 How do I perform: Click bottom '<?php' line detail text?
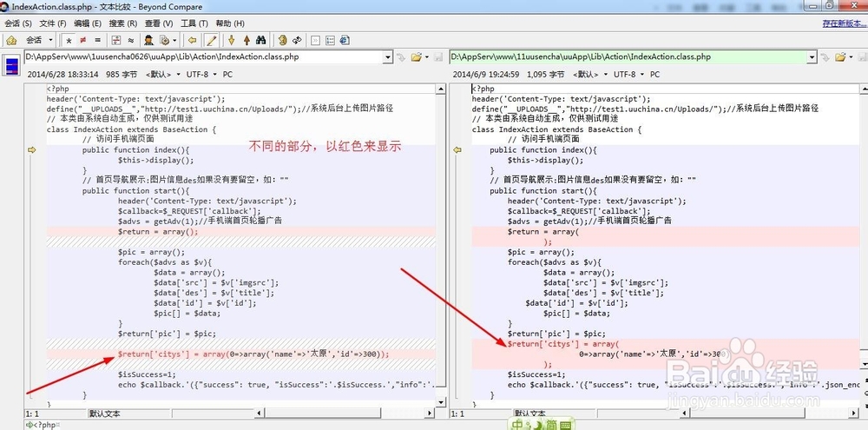pos(45,425)
